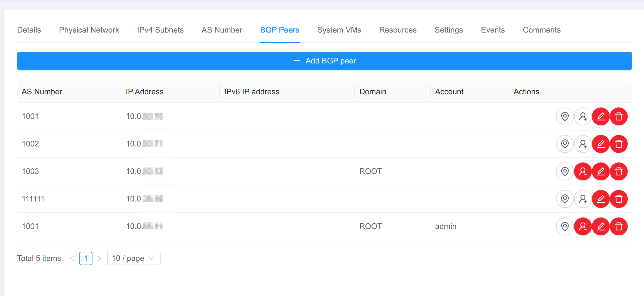Delete the AS 1003 BGP peer
This screenshot has width=644, height=296.
tap(619, 171)
